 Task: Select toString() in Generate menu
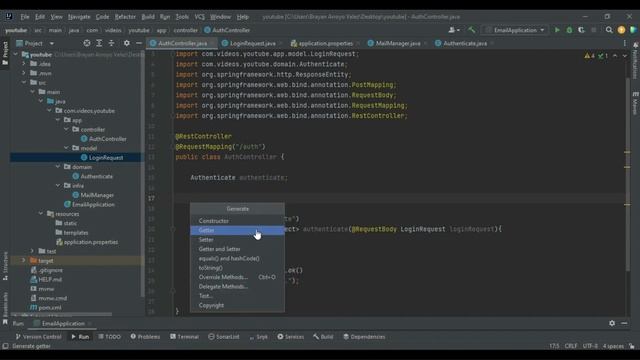tap(237, 268)
